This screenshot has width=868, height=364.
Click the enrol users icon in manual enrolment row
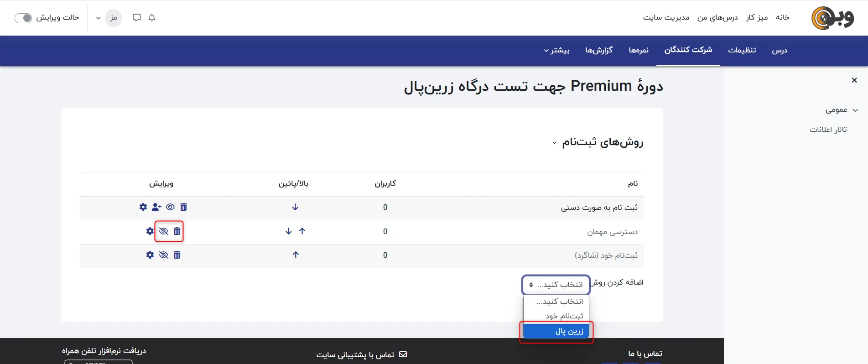[x=156, y=207]
